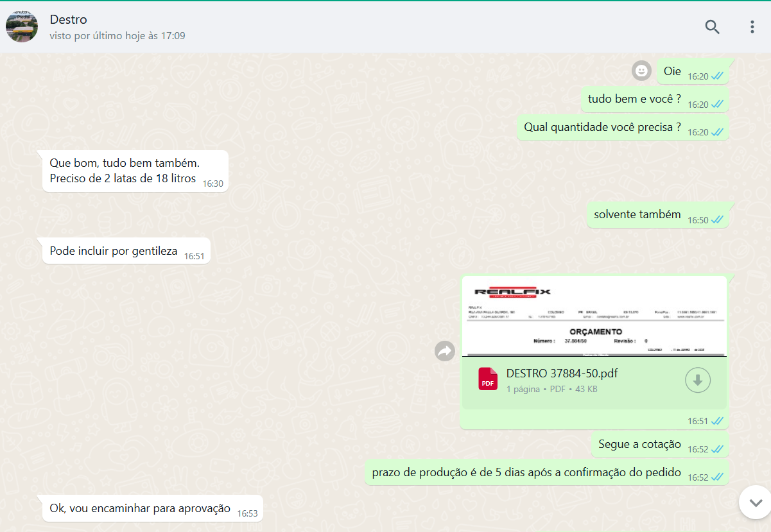
Task: React with emoji to the Oie message
Action: click(x=641, y=71)
